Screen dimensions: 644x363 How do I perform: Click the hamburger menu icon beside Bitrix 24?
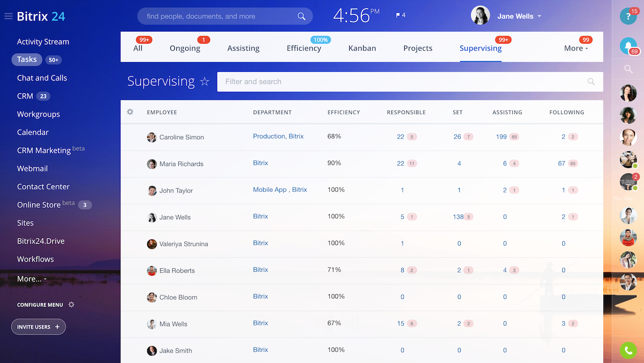click(x=8, y=16)
